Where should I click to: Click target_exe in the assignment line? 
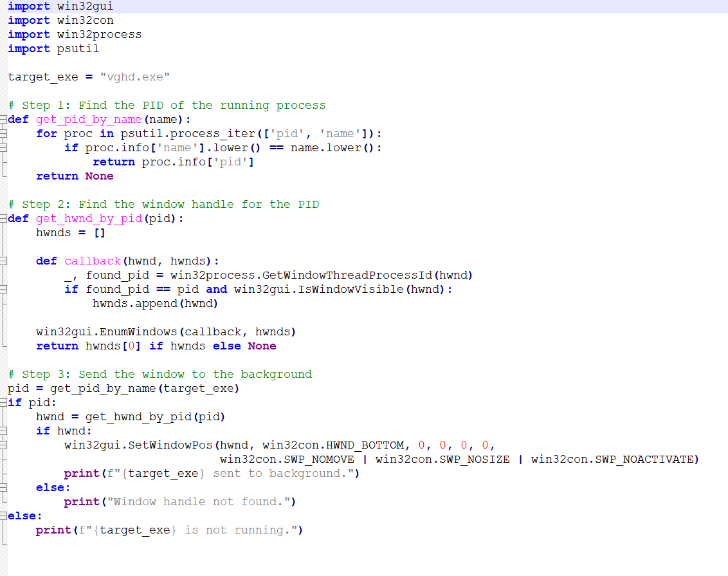42,77
